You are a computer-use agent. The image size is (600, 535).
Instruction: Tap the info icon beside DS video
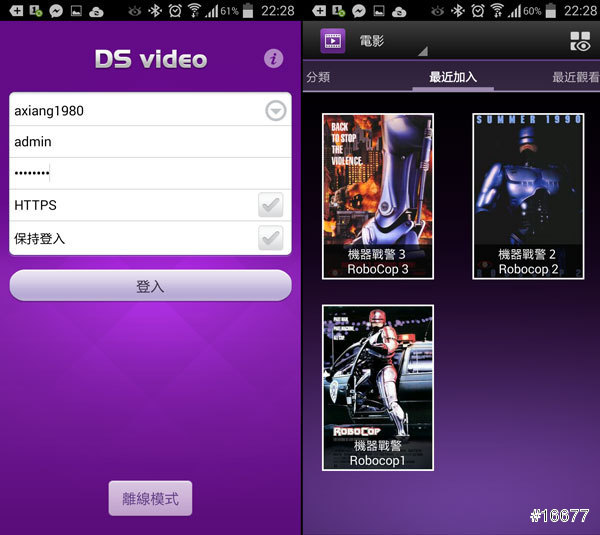tap(273, 59)
